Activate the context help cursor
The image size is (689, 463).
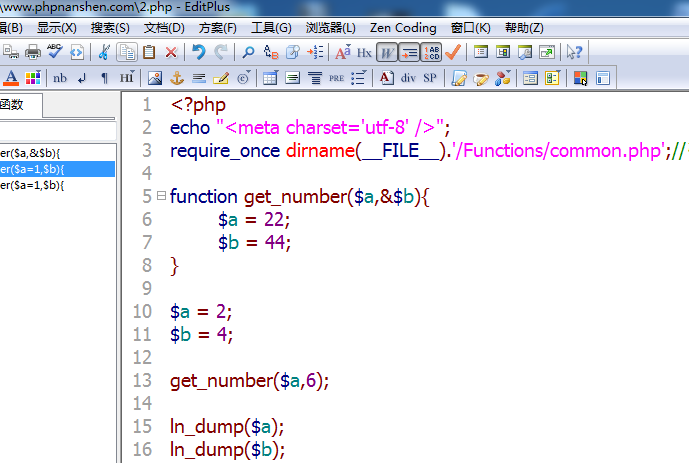click(574, 52)
